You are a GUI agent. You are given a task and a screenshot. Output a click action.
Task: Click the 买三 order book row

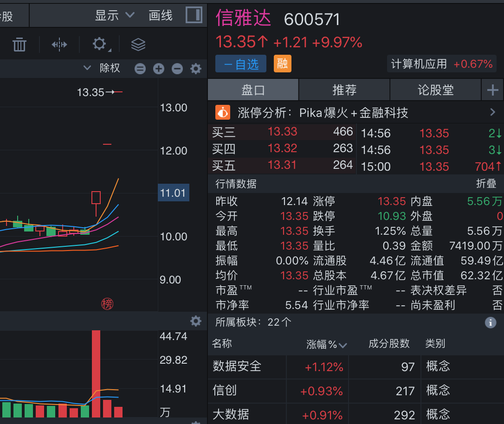point(282,132)
